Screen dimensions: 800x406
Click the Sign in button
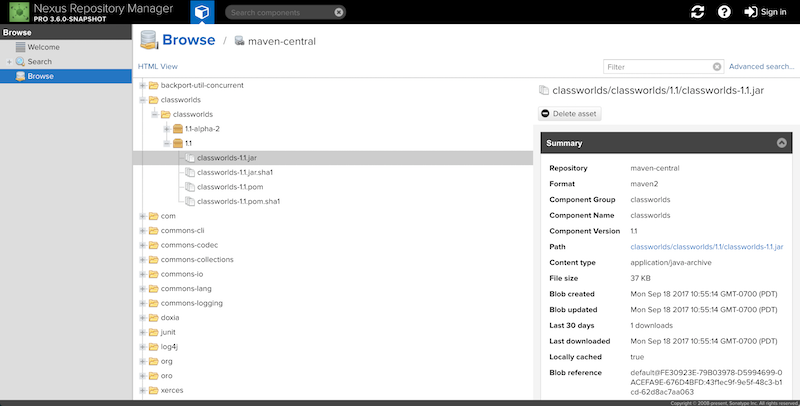764,12
